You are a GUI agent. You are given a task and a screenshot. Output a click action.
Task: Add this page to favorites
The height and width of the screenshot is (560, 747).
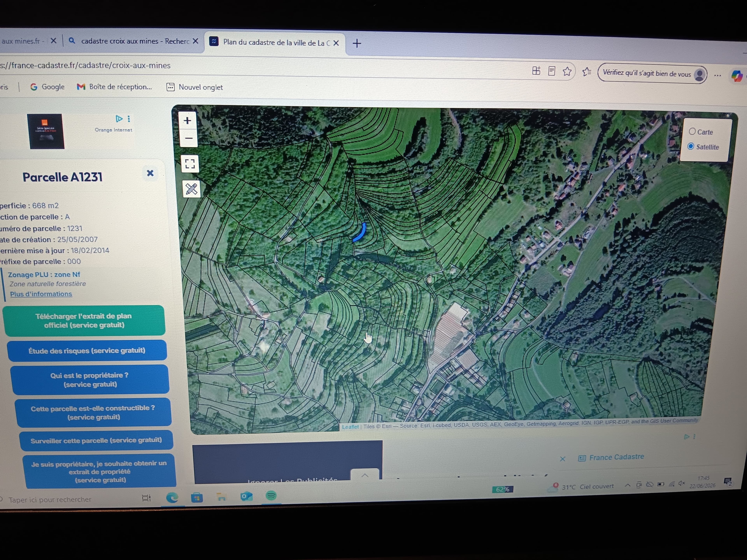click(x=567, y=71)
